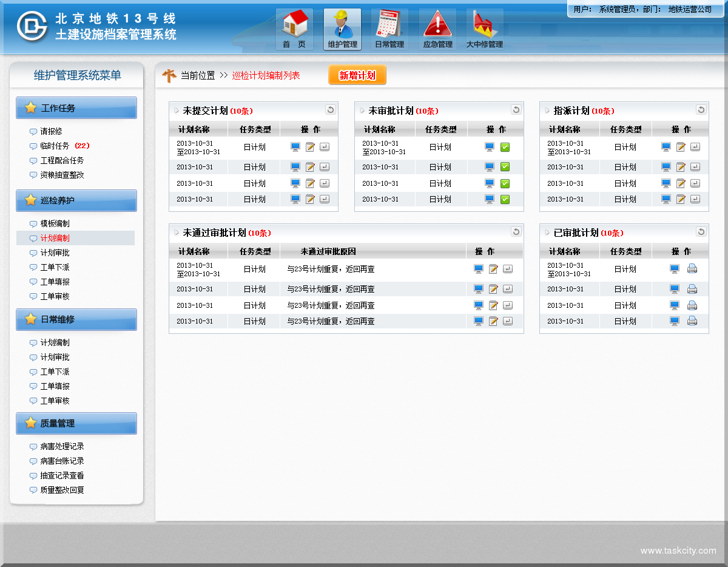This screenshot has width=728, height=567.
Task: Open 病害处理记录 link under 质量管理
Action: 62,446
